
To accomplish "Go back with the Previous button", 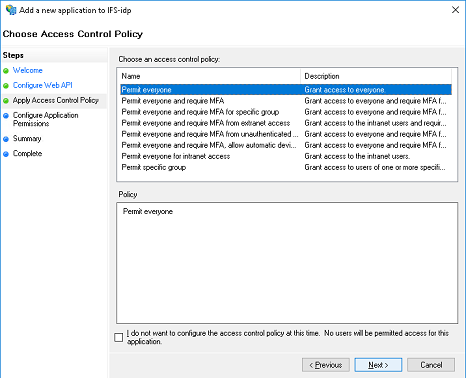I will pyautogui.click(x=326, y=365).
